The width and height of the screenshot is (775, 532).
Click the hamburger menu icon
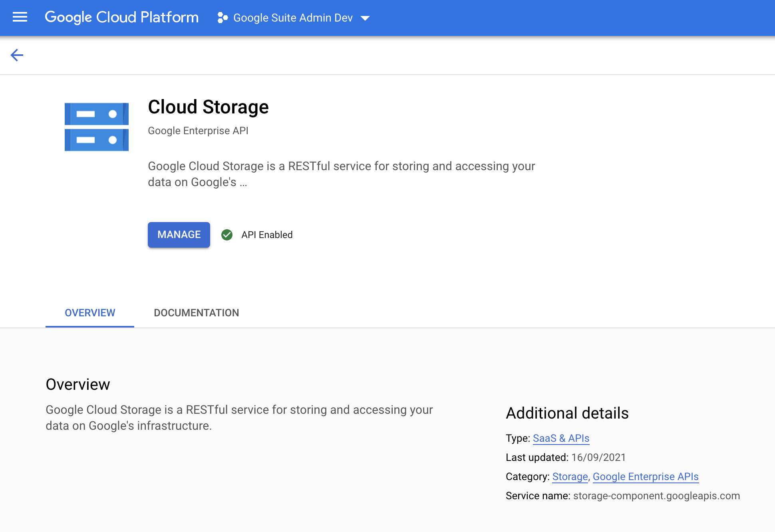tap(20, 17)
